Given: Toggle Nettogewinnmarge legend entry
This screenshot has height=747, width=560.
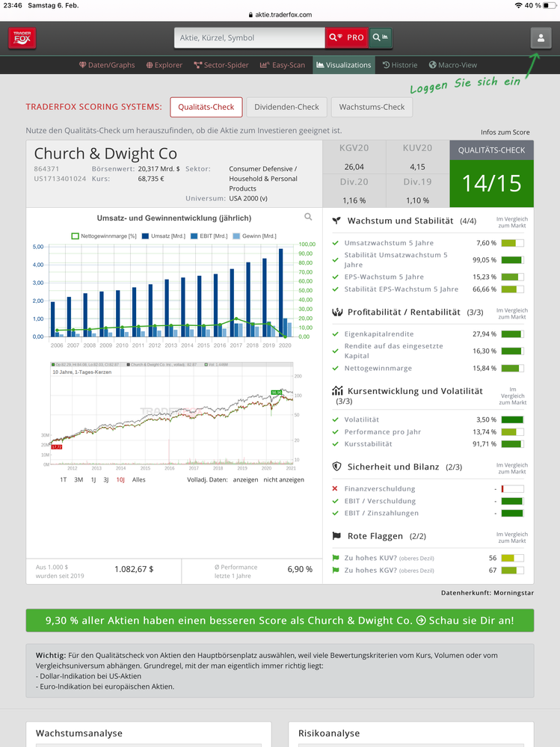Looking at the screenshot, I should tap(104, 236).
